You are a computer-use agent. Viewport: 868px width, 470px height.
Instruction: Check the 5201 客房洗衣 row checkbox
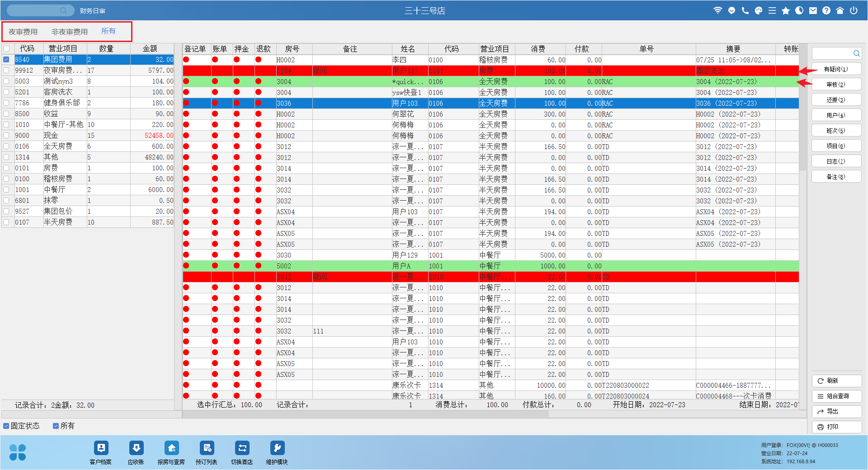pos(6,92)
